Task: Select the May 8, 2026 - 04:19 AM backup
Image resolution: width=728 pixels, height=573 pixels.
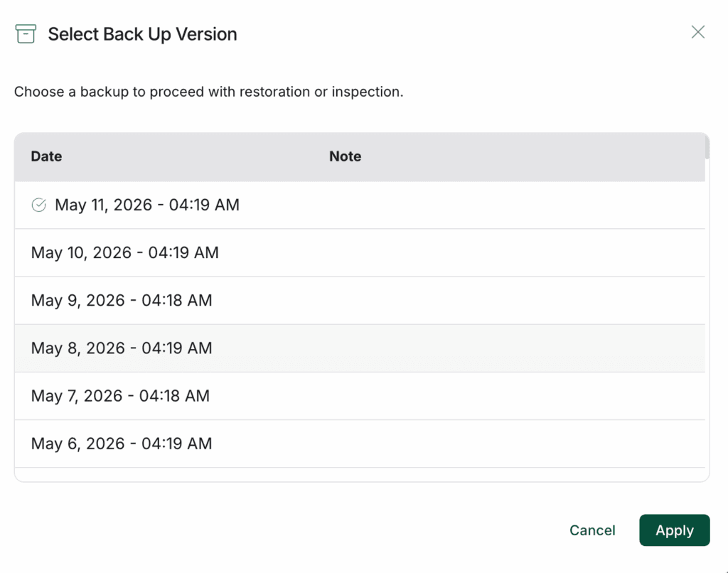Action: (360, 348)
